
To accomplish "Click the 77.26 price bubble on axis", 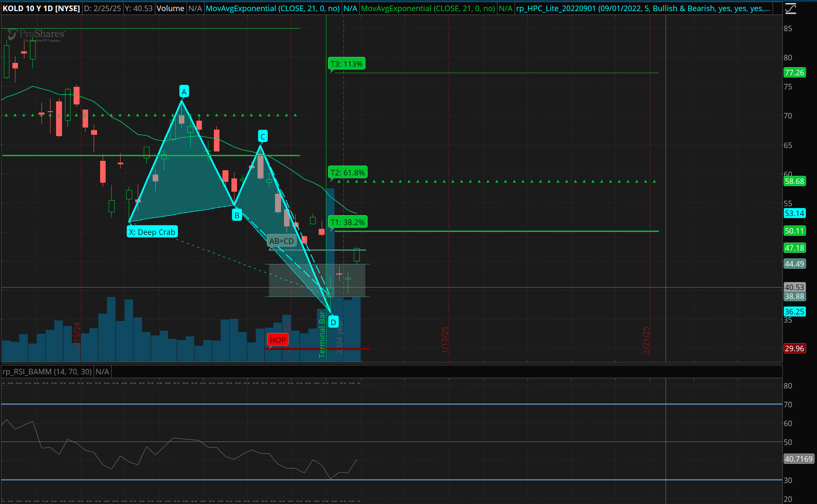I will pyautogui.click(x=794, y=73).
